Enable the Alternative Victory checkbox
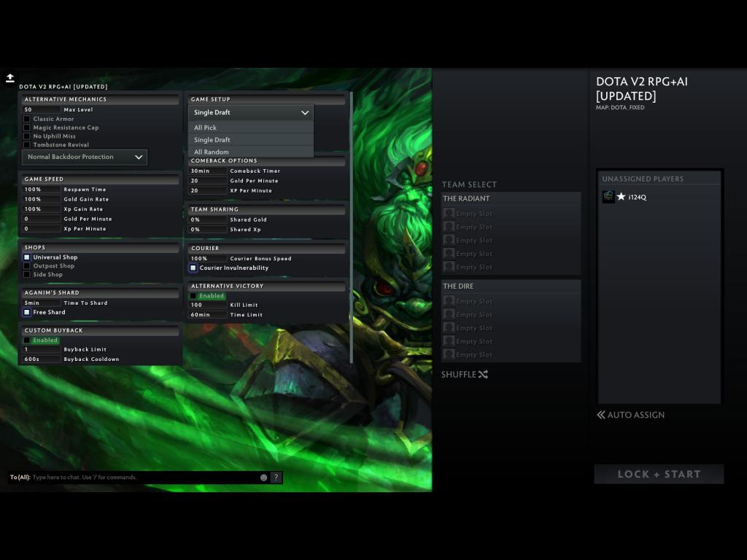747x560 pixels. tap(193, 296)
